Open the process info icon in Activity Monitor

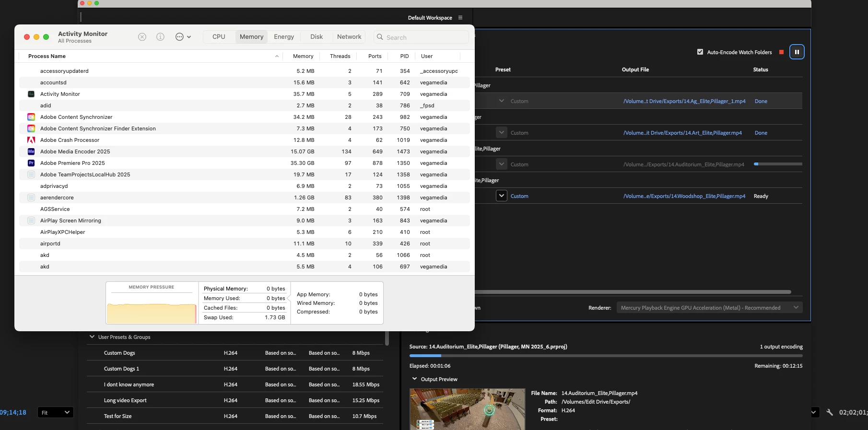(160, 37)
